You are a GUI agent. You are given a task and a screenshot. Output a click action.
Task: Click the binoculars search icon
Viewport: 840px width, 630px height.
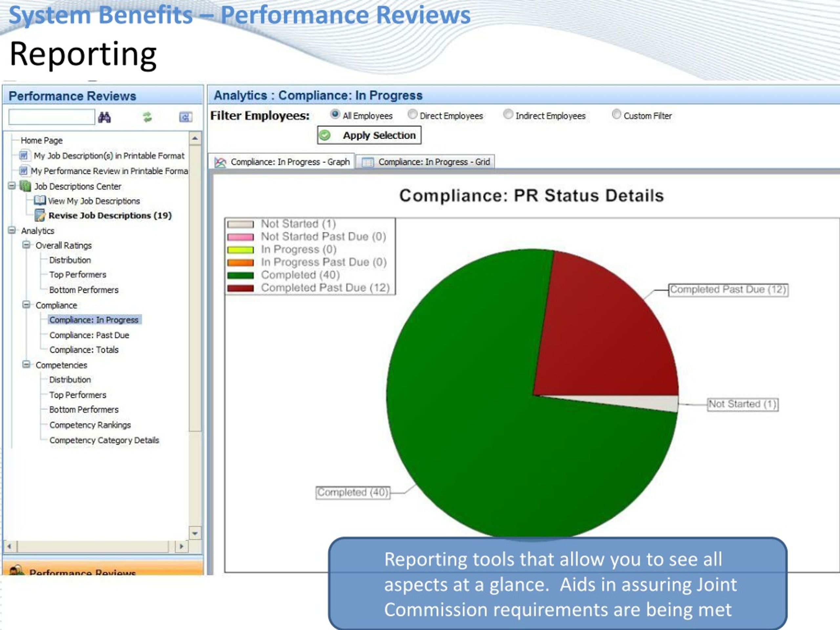[x=104, y=117]
